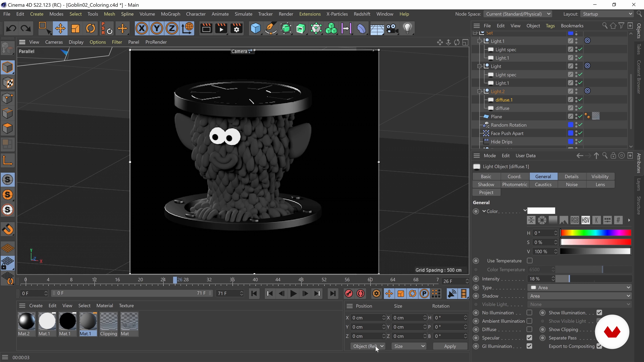This screenshot has height=362, width=644.
Task: Go to end of animation
Action: coord(333,294)
